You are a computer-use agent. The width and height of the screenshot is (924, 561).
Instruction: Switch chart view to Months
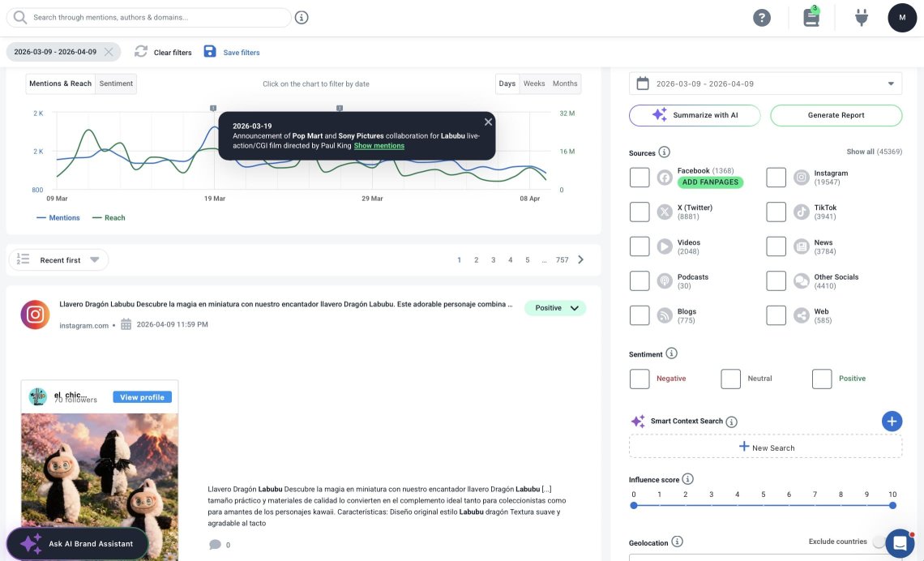coord(565,83)
